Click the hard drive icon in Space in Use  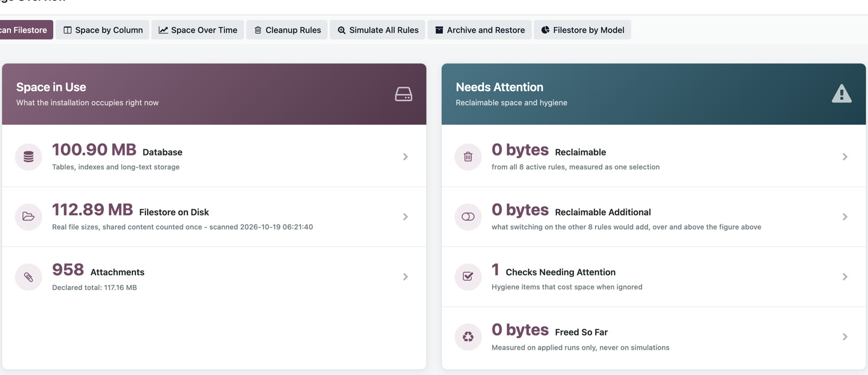click(404, 94)
